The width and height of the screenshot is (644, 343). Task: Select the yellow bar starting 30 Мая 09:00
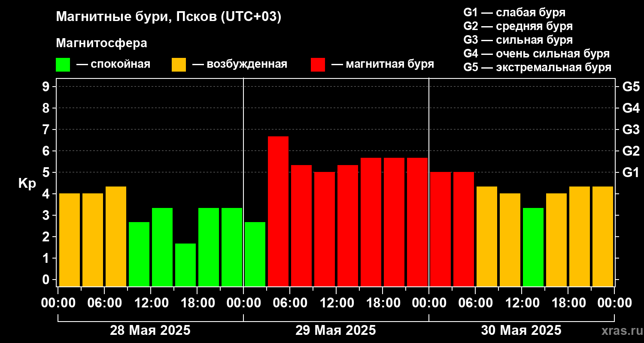click(510, 240)
